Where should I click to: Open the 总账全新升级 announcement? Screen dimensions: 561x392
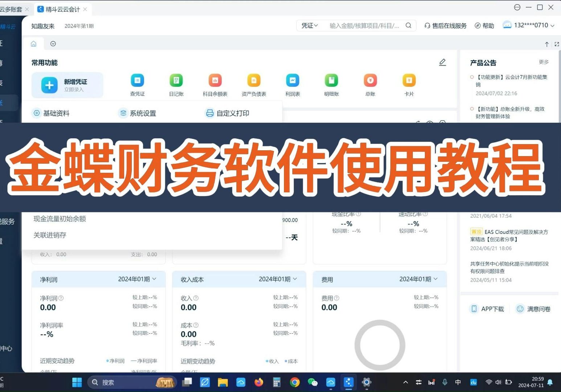[510, 113]
